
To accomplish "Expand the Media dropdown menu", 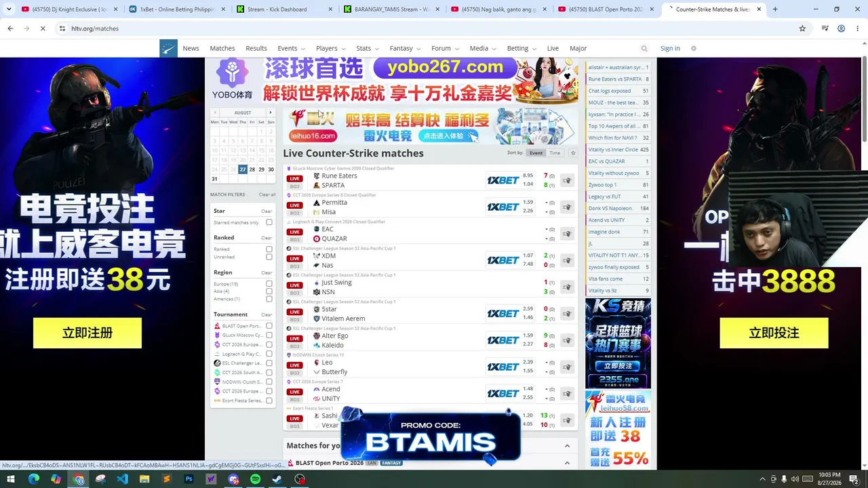I will point(482,48).
